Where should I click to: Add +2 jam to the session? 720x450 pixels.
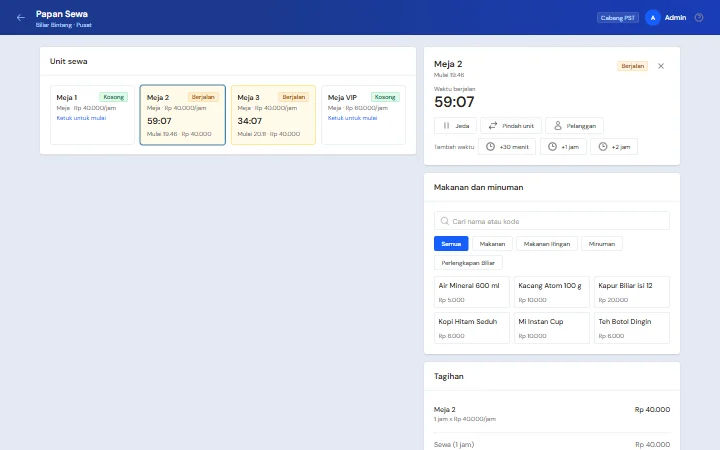pyautogui.click(x=614, y=147)
